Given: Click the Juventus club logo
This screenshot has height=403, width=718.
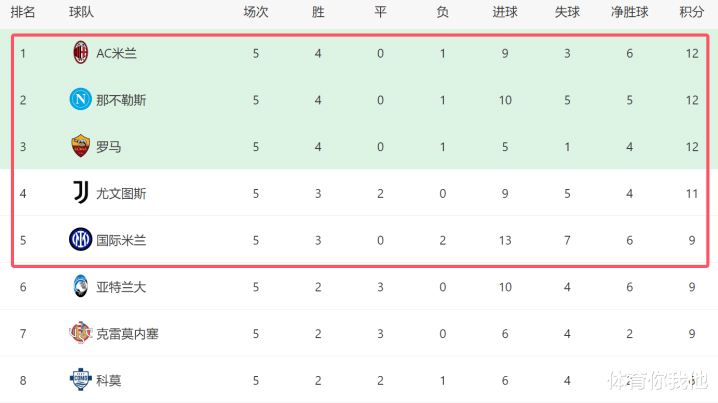Looking at the screenshot, I should (x=80, y=192).
